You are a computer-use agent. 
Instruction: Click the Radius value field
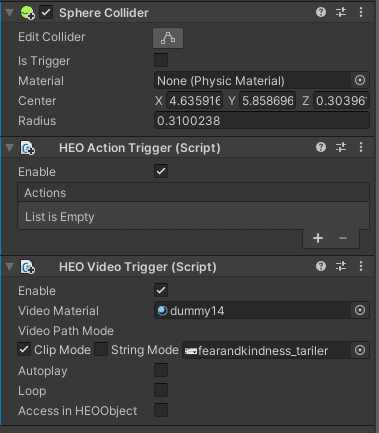point(262,120)
